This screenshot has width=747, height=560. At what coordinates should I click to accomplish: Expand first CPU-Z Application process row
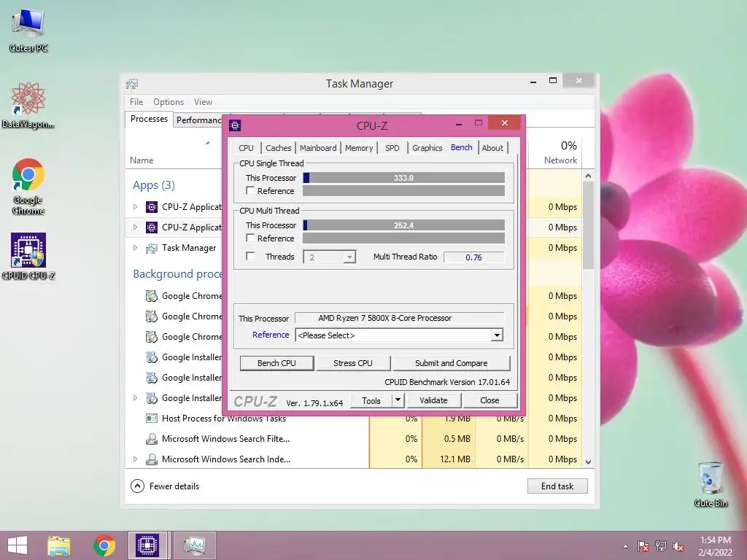click(x=135, y=207)
